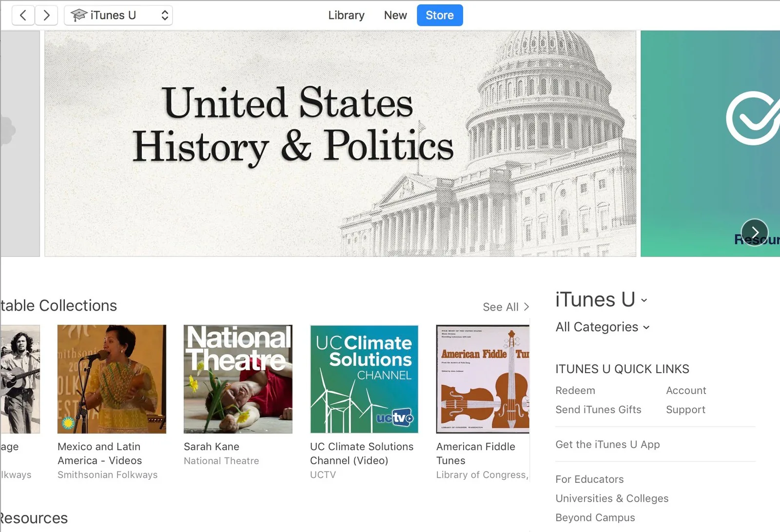Open Mexico and Latin America Videos artwork
The height and width of the screenshot is (532, 780).
click(112, 379)
